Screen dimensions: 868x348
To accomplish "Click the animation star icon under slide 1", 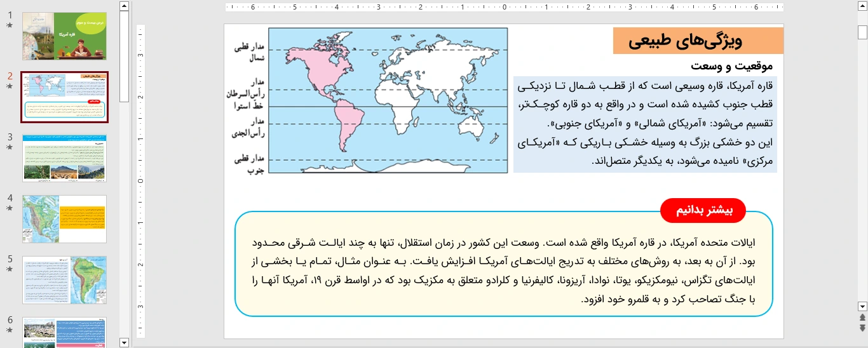I will [9, 25].
